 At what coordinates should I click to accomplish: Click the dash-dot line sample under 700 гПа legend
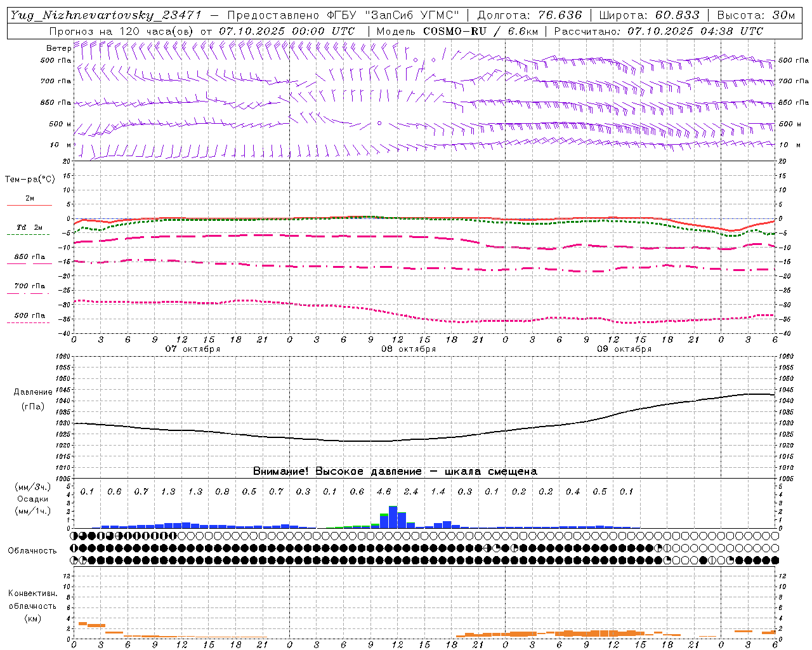pos(28,293)
